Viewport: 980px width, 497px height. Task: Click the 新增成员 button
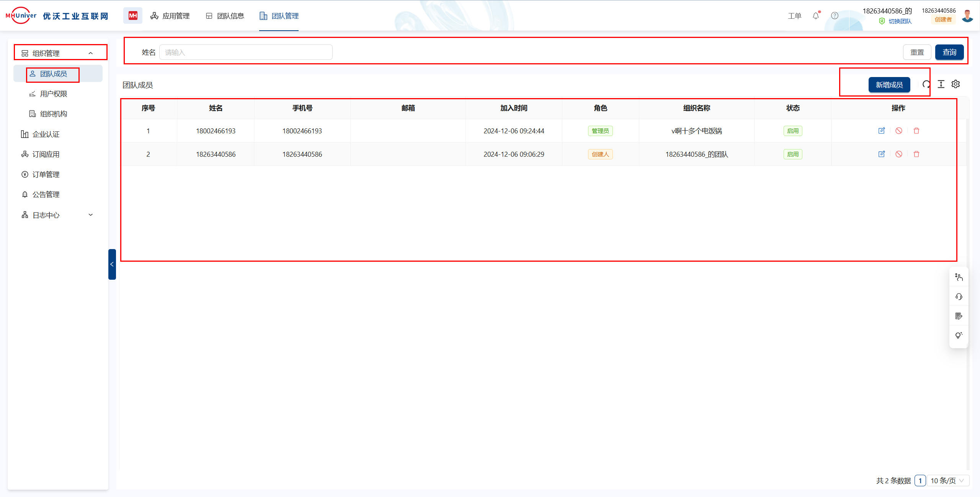889,85
